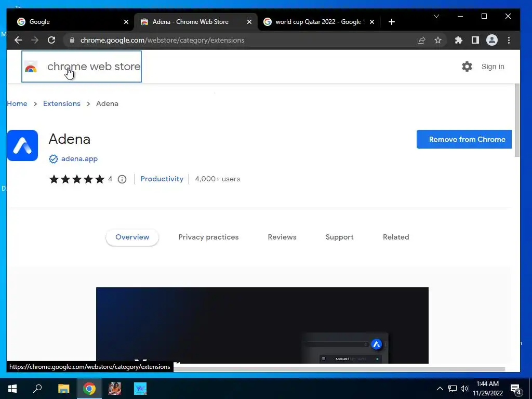Open Chrome side panel
Image resolution: width=532 pixels, height=399 pixels.
(x=475, y=41)
